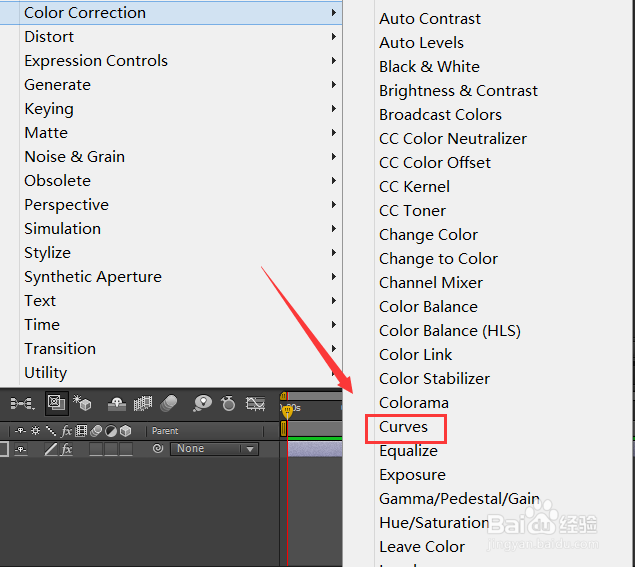Image resolution: width=635 pixels, height=567 pixels.
Task: Hide all shy layers in timeline
Action: [117, 403]
